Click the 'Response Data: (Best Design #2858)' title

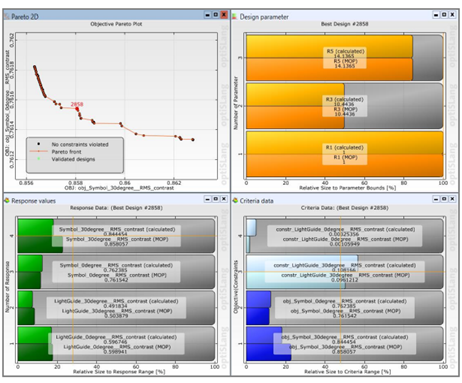pos(116,208)
